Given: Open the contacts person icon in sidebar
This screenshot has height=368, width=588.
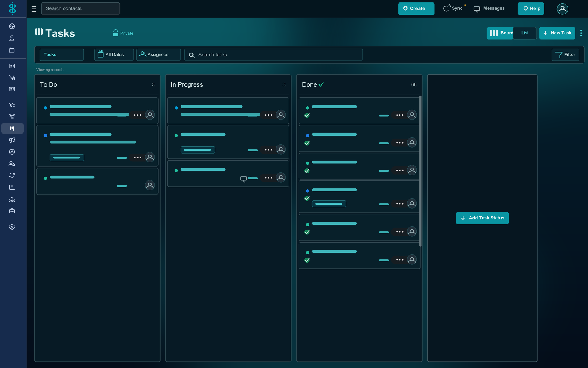Looking at the screenshot, I should point(12,38).
